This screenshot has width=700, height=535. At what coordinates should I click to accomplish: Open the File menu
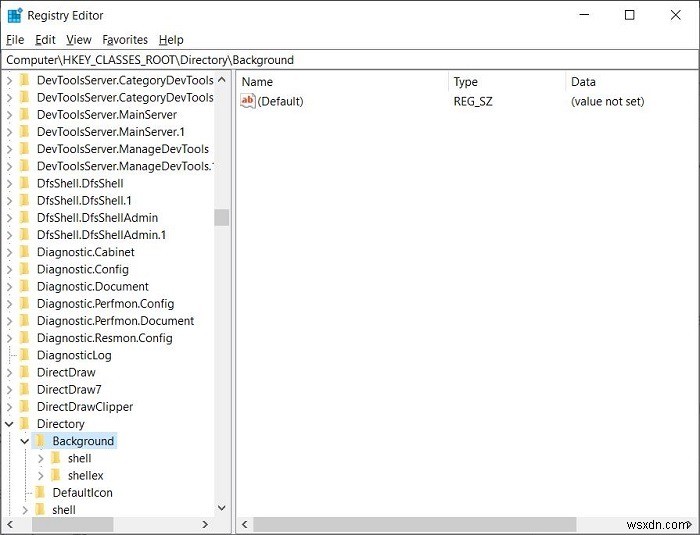[x=15, y=40]
